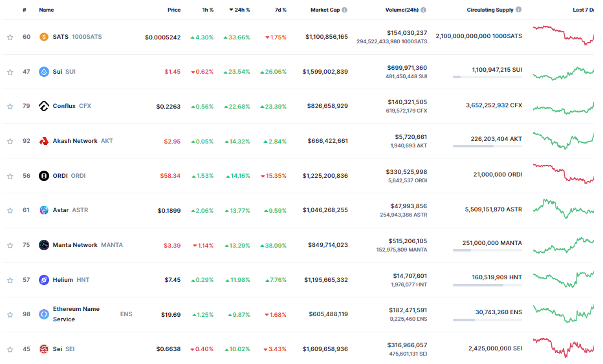The width and height of the screenshot is (603, 364).
Task: Sort table by Market Cap header
Action: (325, 10)
